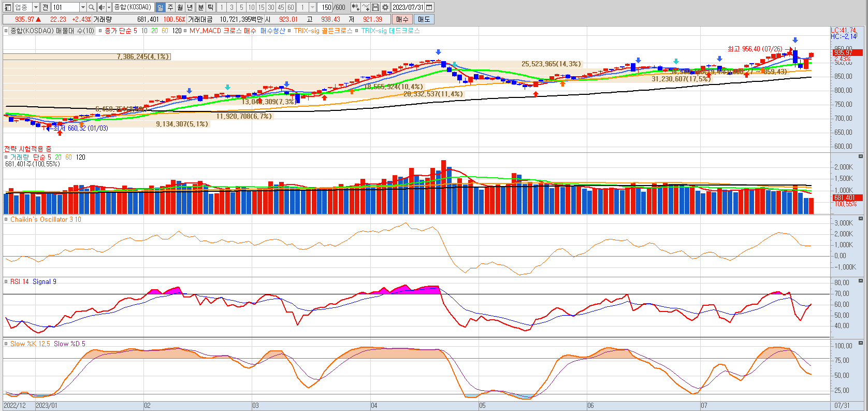The image size is (868, 411).
Task: Click the candlestick chart settings icon
Action: point(355,7)
